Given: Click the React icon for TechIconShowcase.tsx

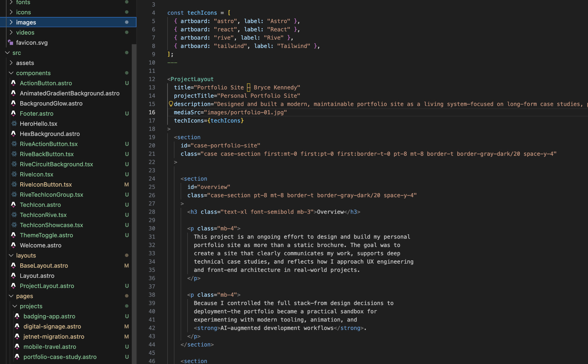Looking at the screenshot, I should [14, 225].
